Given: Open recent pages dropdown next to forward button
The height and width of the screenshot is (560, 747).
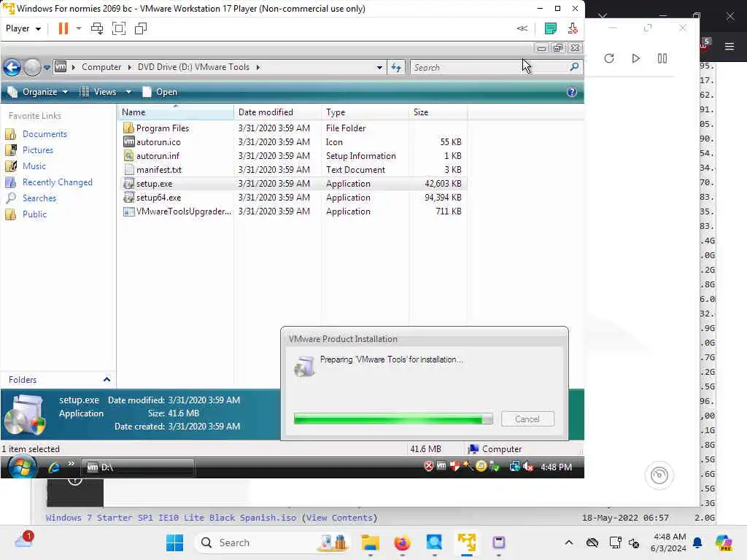Looking at the screenshot, I should coord(47,68).
